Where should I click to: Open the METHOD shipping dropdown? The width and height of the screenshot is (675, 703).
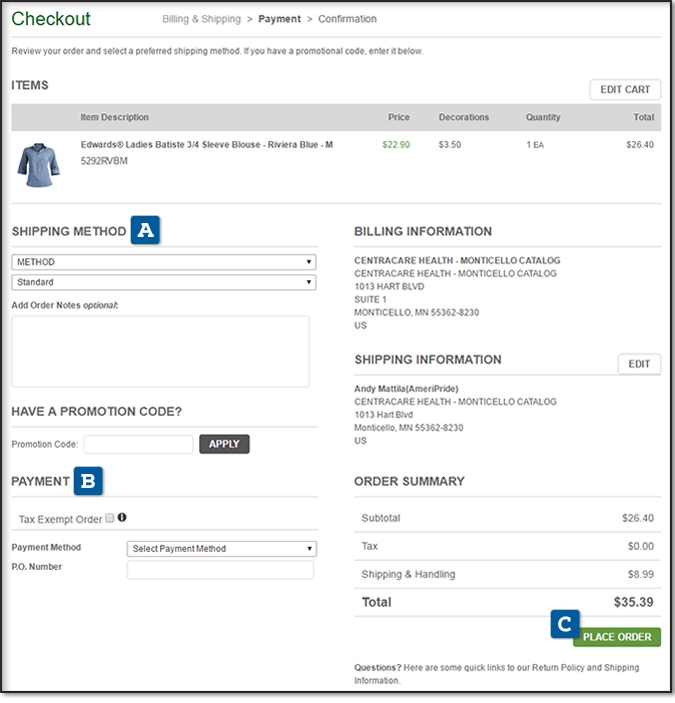[x=163, y=262]
